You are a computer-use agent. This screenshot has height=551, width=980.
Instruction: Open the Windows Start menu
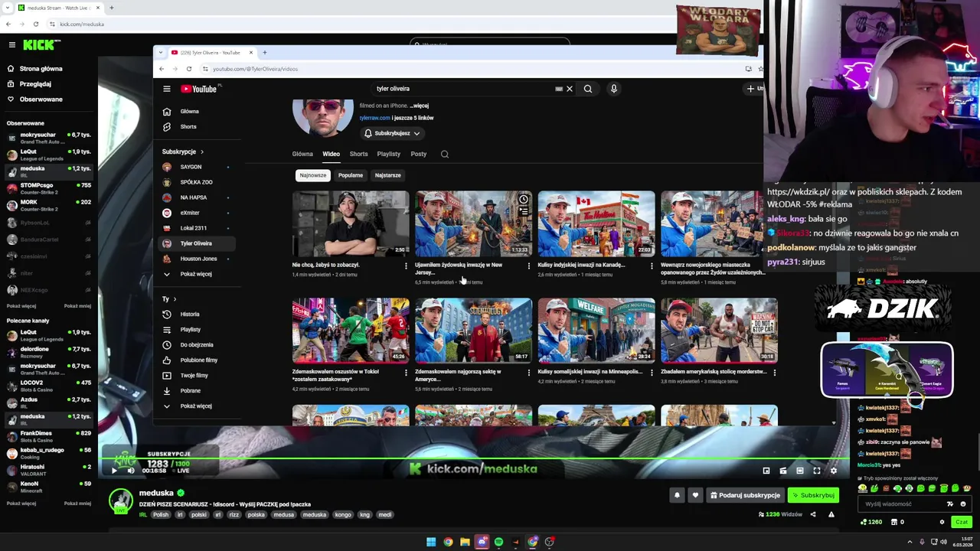[431, 542]
